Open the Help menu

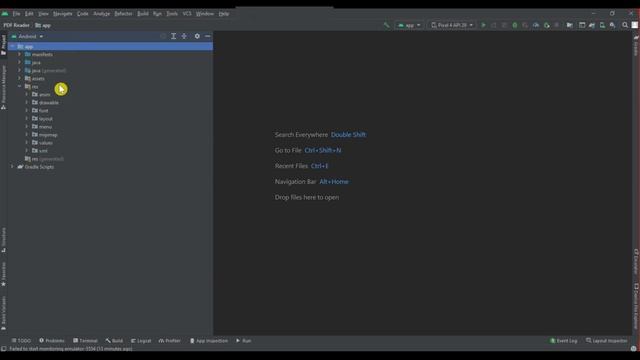(x=224, y=14)
